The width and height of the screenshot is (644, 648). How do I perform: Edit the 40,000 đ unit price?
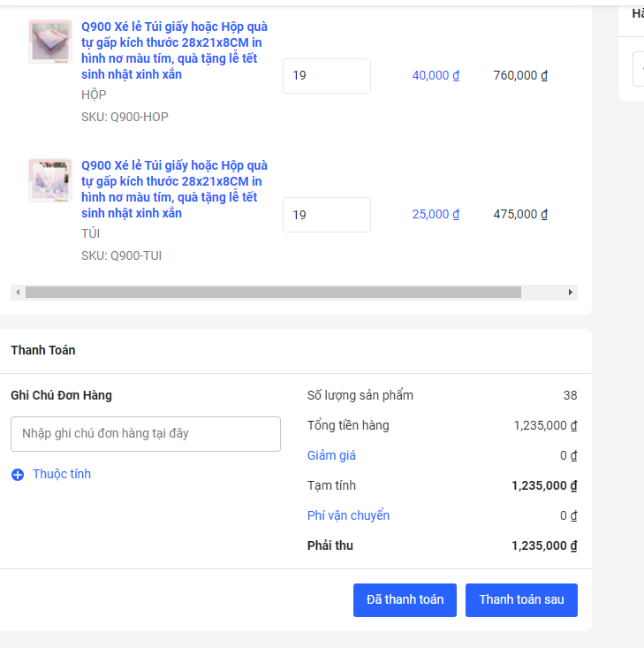click(x=436, y=75)
